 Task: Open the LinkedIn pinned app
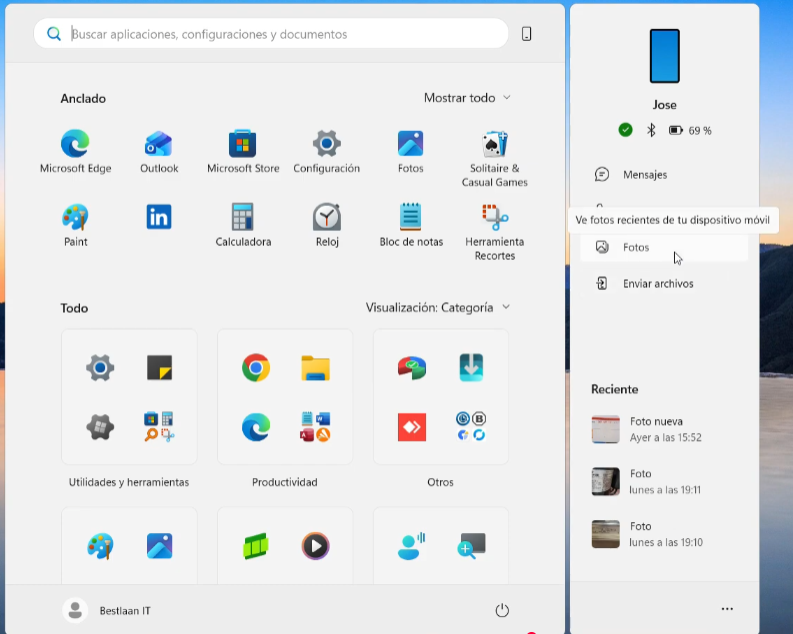159,217
